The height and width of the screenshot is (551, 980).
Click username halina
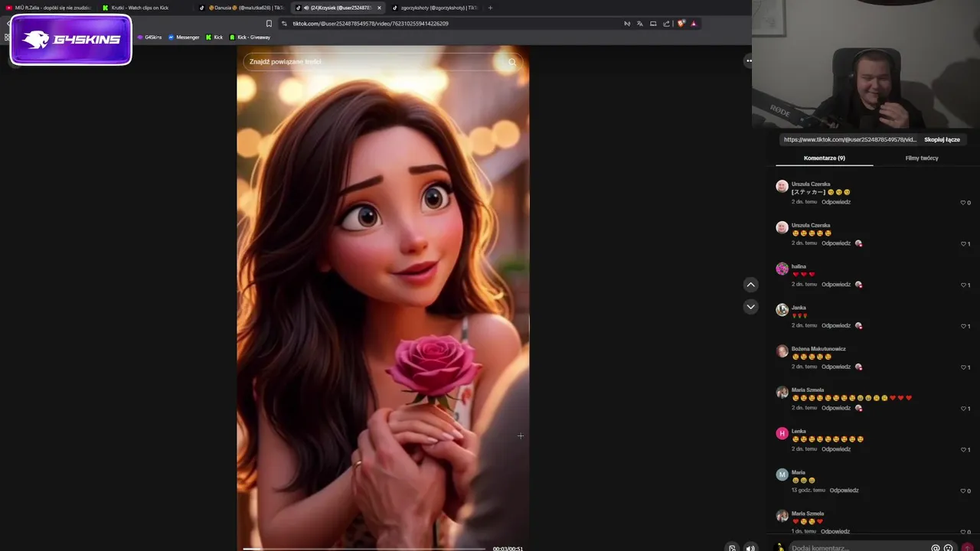(799, 266)
